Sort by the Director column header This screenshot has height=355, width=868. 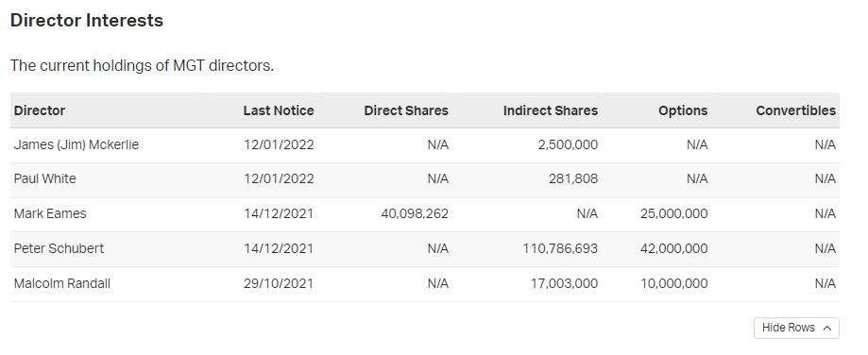pyautogui.click(x=40, y=110)
